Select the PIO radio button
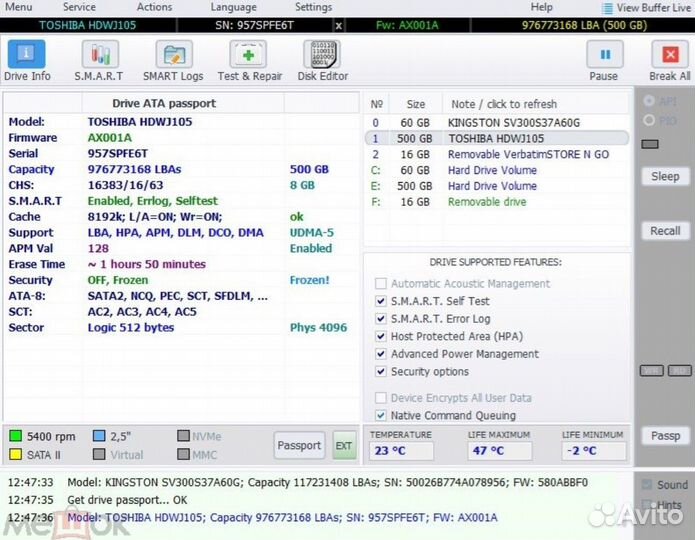The height and width of the screenshot is (540, 695). coord(649,120)
